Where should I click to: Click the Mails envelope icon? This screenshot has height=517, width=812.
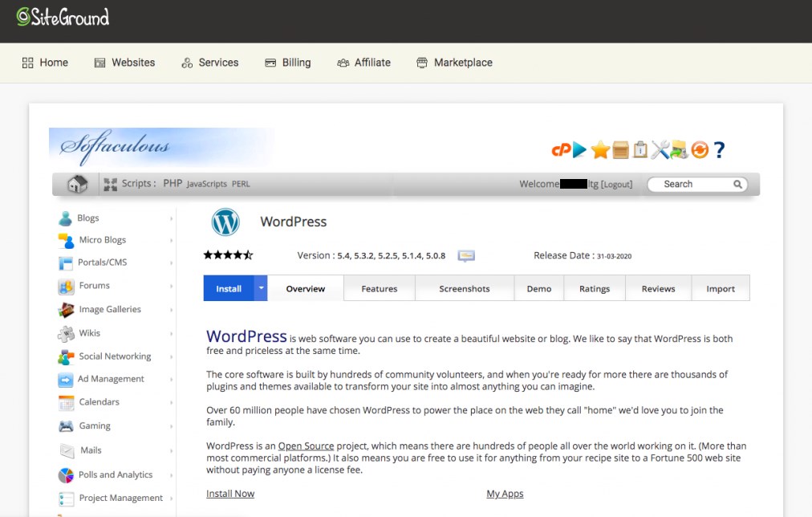[x=67, y=450]
